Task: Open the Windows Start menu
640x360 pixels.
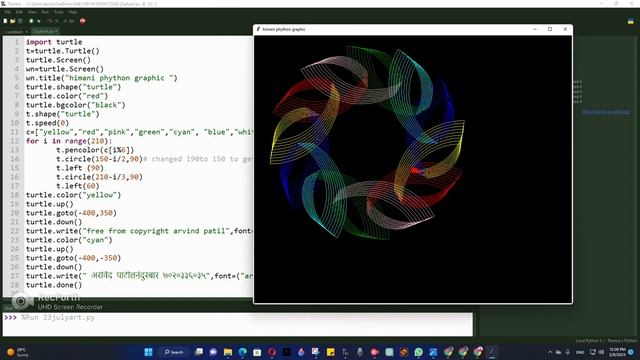Action: 149,352
